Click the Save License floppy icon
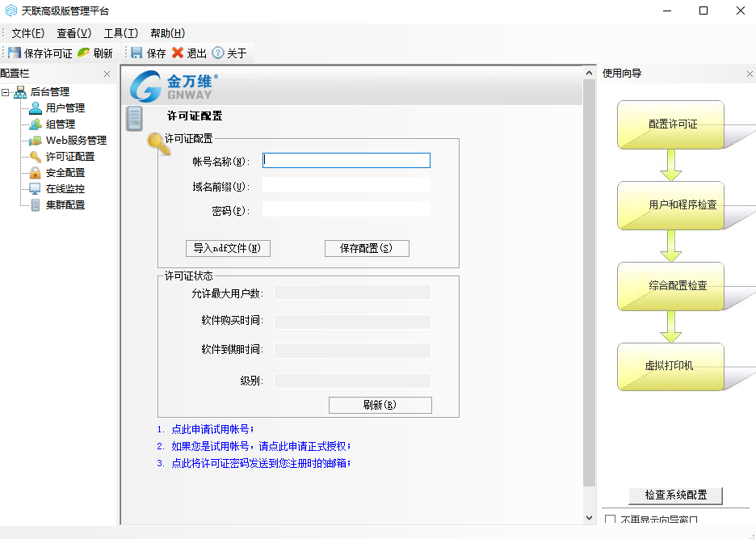 pyautogui.click(x=15, y=53)
